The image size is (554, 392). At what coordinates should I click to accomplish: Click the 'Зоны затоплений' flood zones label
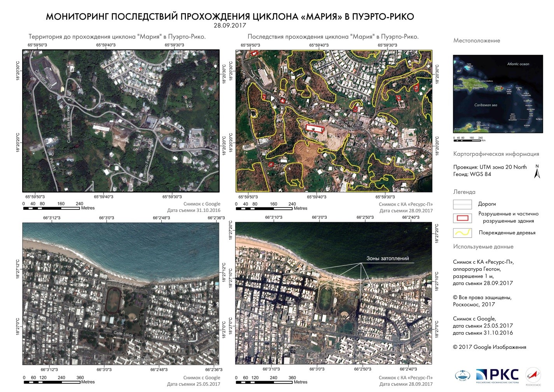[388, 258]
